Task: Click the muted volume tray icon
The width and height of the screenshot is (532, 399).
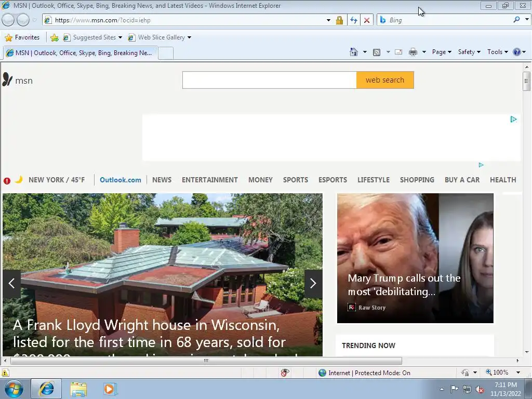Action: click(480, 389)
